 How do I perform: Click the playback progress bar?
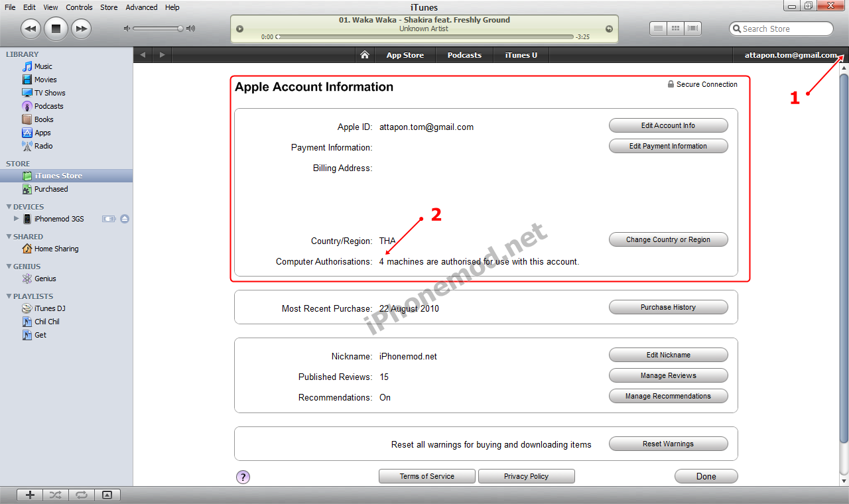424,37
